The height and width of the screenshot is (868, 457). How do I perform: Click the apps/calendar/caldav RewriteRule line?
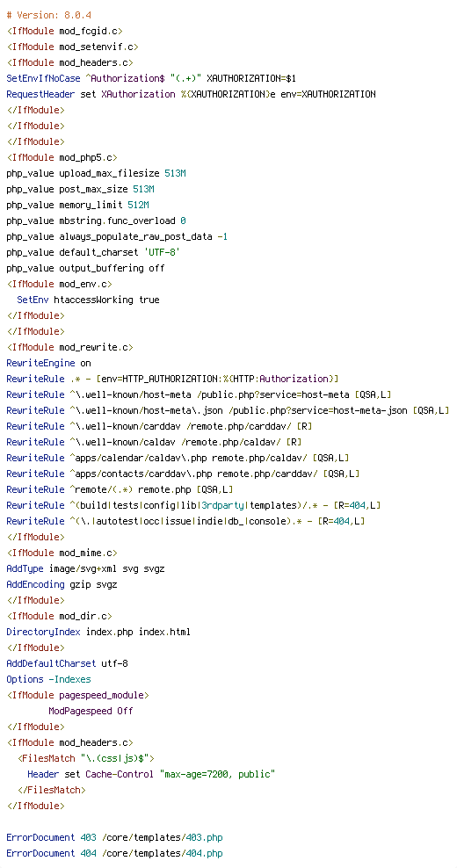(x=178, y=458)
